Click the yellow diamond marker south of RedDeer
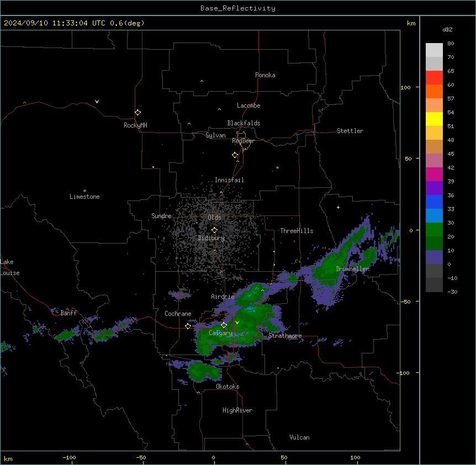Image resolution: width=476 pixels, height=465 pixels. 235,155
